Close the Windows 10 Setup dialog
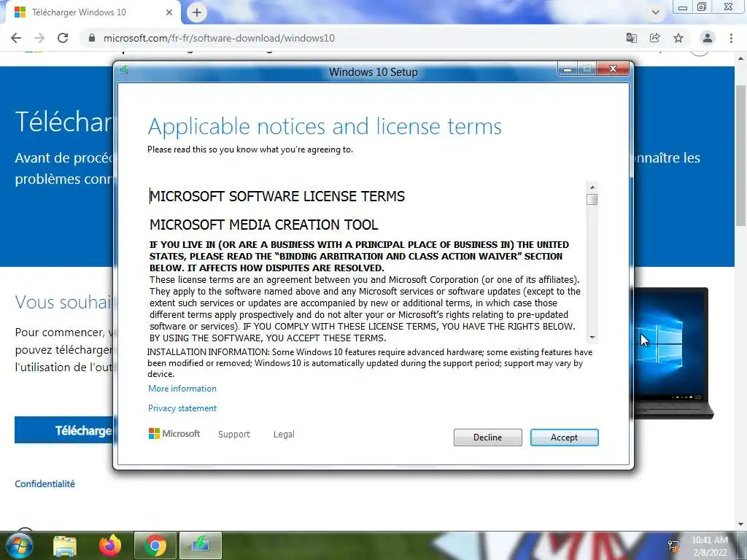 click(x=613, y=69)
